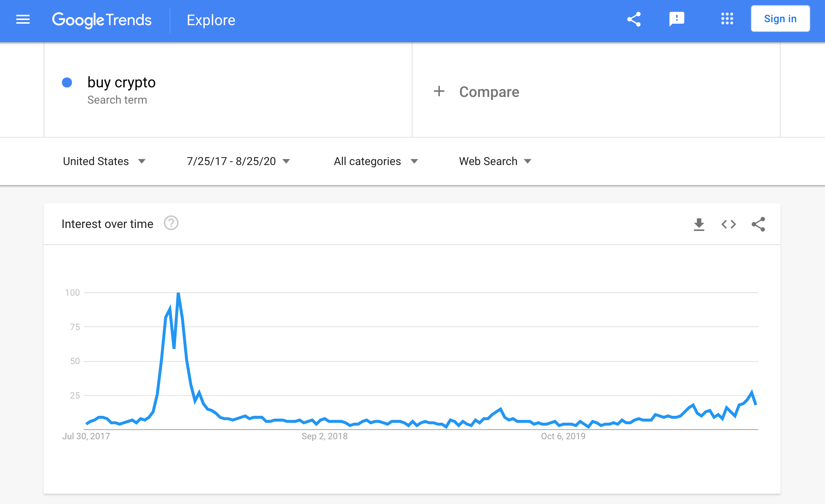Click the share icon in the header
This screenshot has width=825, height=504.
tap(634, 20)
